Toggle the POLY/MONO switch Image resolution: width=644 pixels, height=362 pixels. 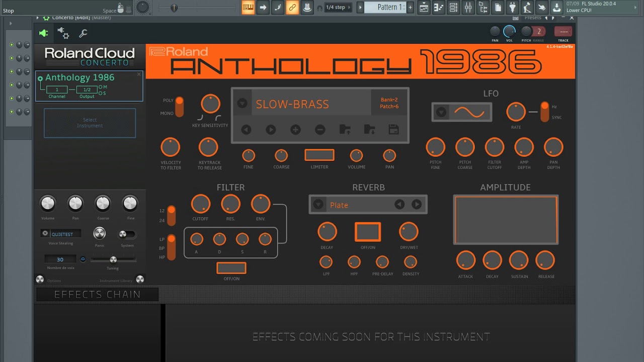179,107
